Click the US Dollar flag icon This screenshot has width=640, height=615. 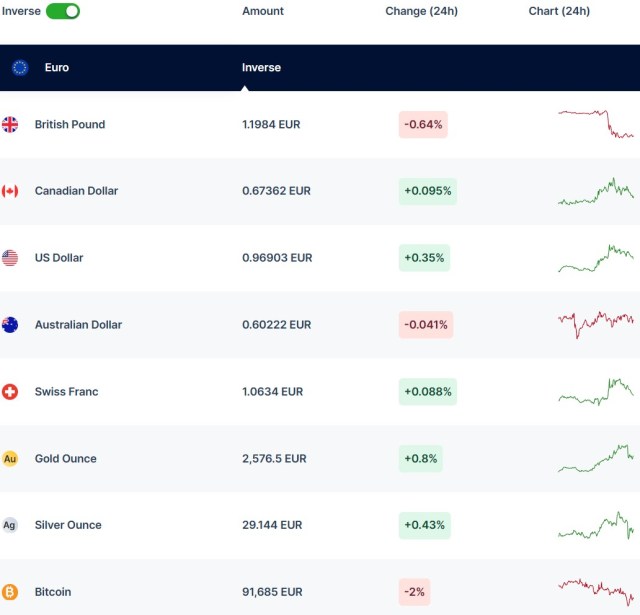pos(10,258)
